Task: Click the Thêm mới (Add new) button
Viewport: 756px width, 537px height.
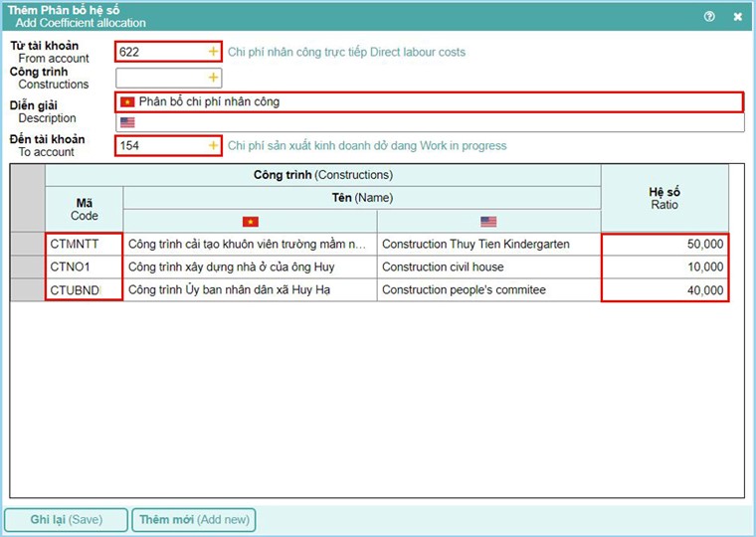Action: pyautogui.click(x=194, y=520)
